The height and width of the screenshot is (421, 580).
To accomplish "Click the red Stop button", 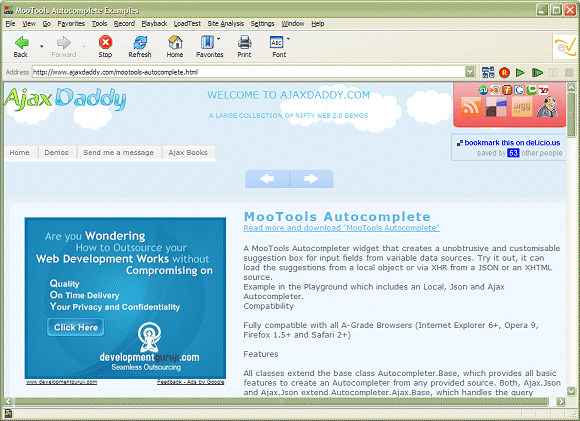I will pyautogui.click(x=105, y=46).
